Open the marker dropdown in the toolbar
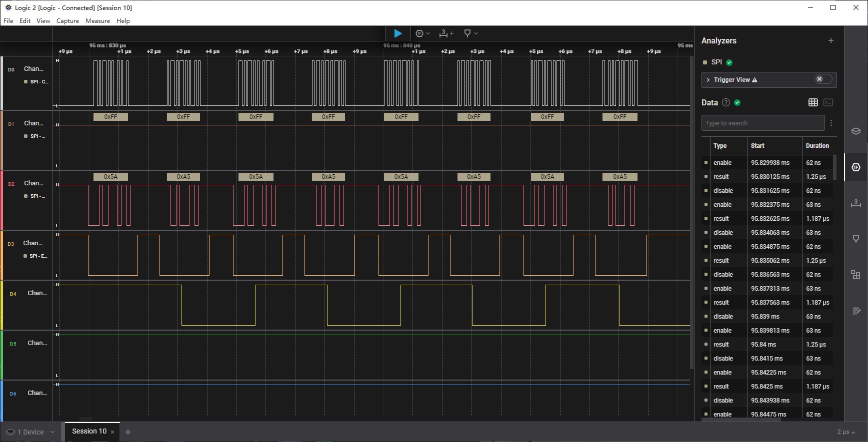 pos(470,33)
